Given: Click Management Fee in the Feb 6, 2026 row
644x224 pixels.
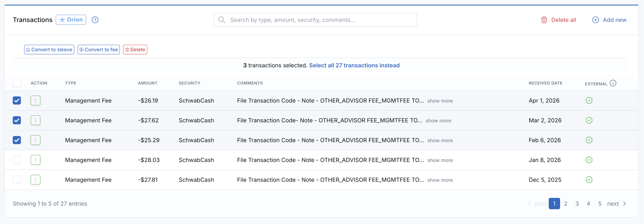Looking at the screenshot, I should click(88, 140).
